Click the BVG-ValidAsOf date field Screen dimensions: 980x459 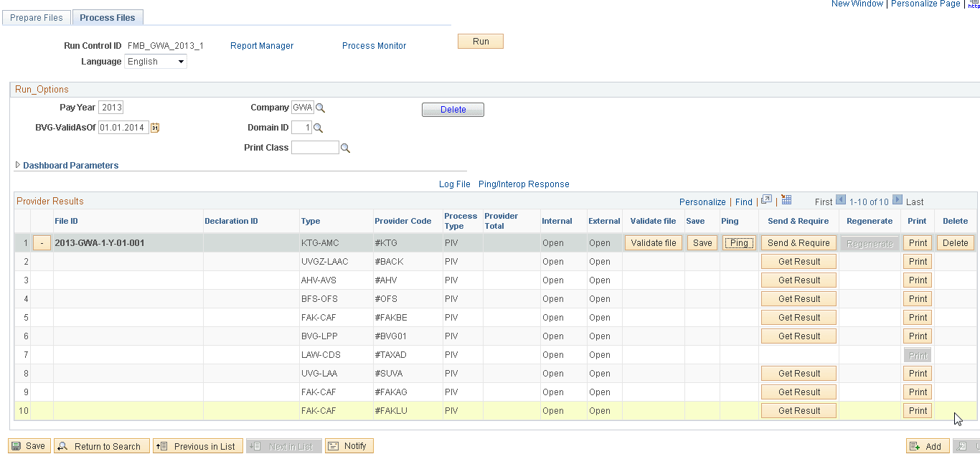click(123, 128)
